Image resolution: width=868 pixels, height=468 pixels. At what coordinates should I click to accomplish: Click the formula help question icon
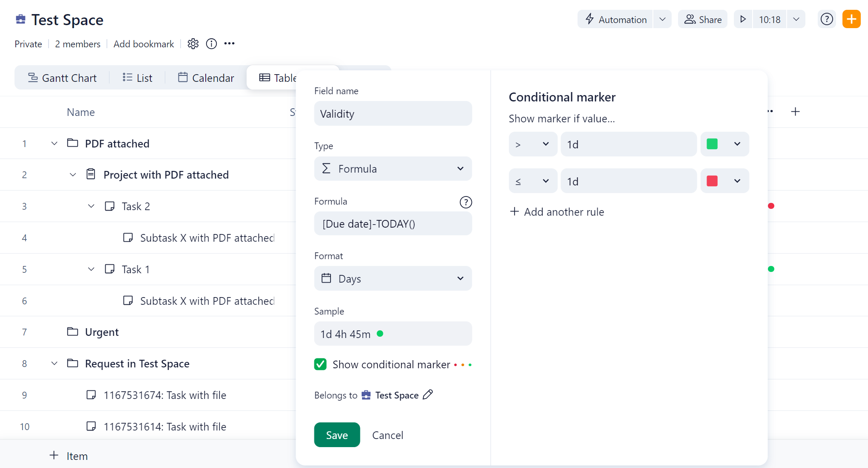click(x=466, y=202)
